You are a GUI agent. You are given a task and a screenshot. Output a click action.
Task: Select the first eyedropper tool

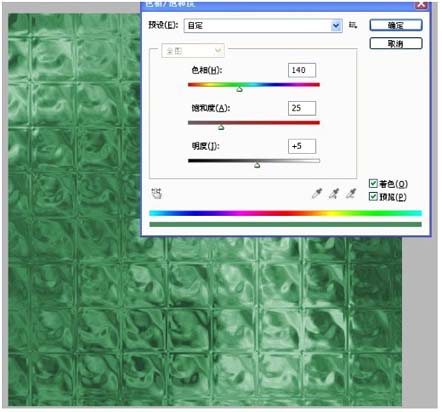tap(317, 193)
